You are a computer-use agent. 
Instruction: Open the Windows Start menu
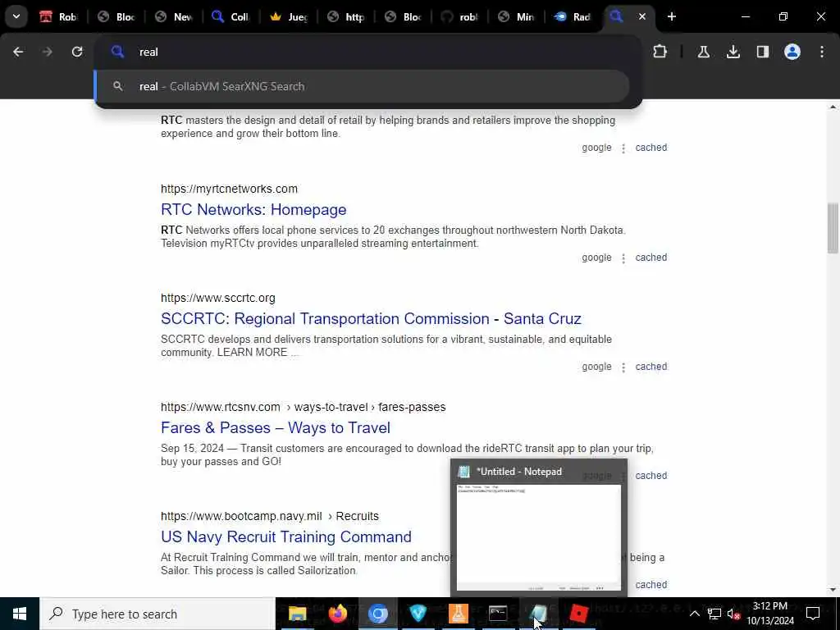[x=20, y=614]
